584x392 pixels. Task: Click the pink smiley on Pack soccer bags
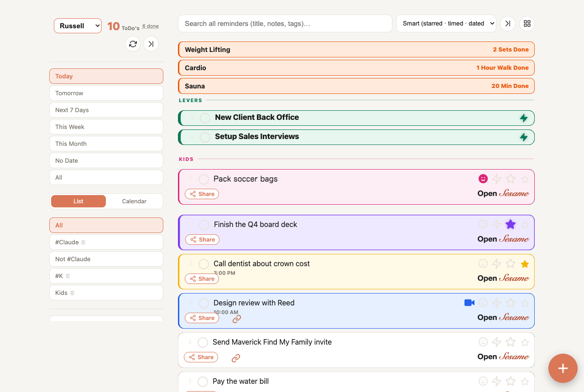coord(483,179)
